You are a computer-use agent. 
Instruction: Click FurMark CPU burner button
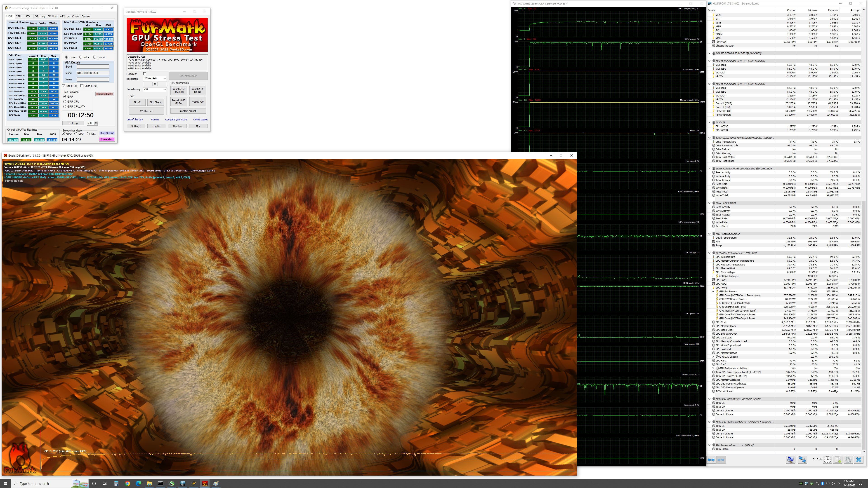[146, 111]
